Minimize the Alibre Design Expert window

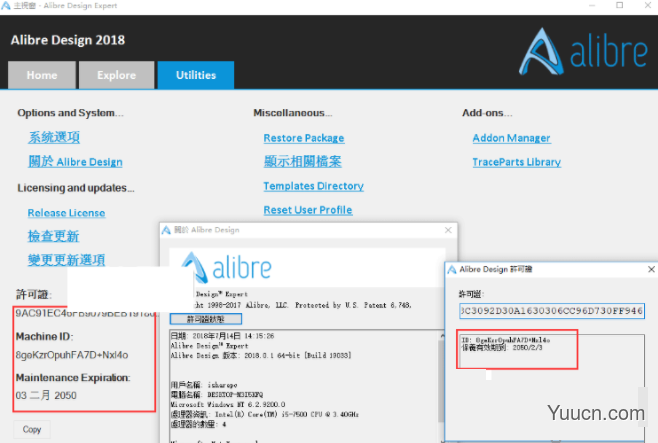(592, 6)
